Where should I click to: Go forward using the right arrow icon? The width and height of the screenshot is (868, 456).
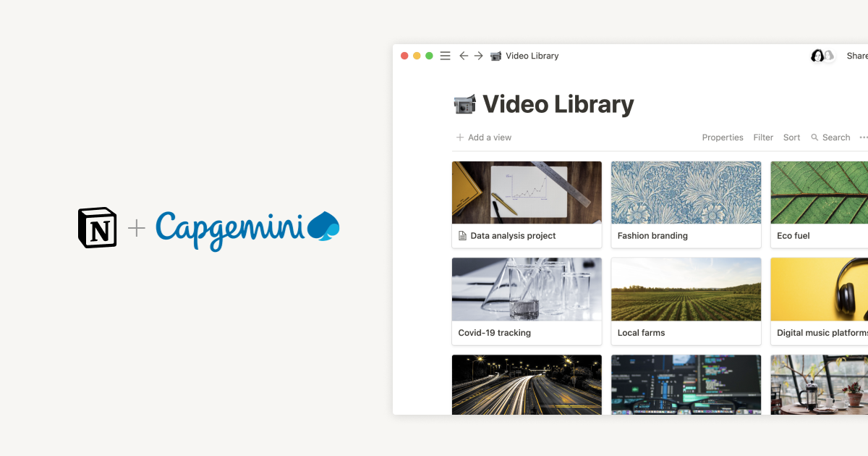click(479, 55)
